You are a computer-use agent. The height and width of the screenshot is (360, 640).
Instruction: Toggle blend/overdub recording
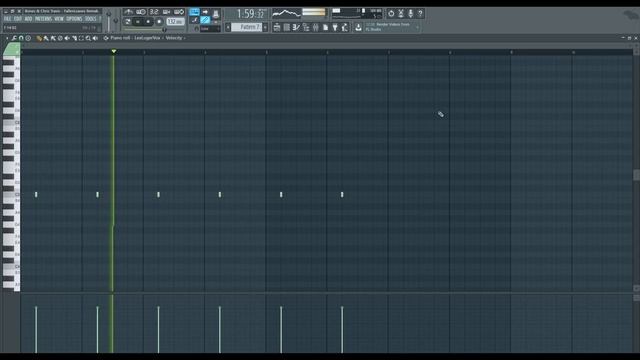(167, 12)
